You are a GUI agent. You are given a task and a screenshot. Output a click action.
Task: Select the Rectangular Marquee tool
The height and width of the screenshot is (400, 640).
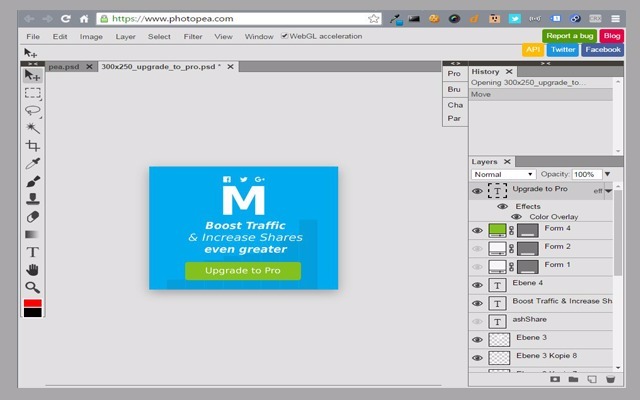tap(33, 93)
